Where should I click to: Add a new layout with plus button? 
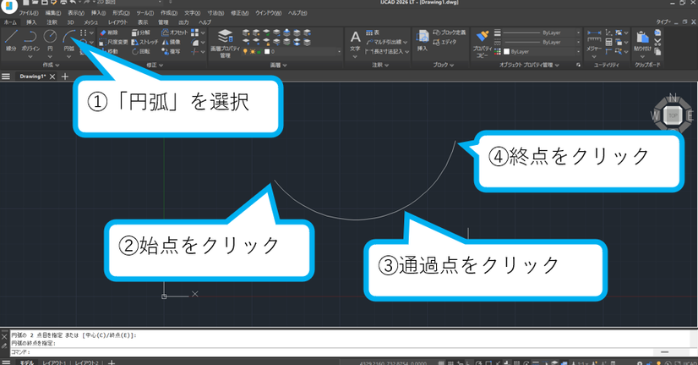tap(111, 363)
